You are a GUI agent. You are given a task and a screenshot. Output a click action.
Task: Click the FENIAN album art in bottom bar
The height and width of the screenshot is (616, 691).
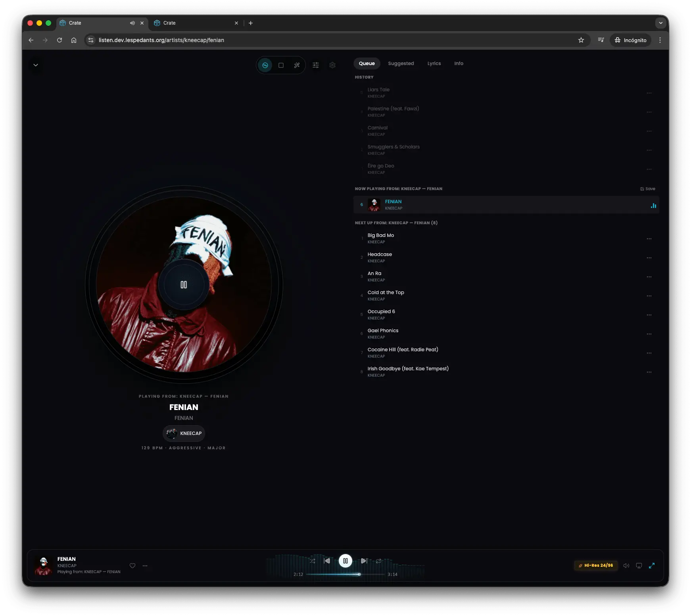click(44, 566)
